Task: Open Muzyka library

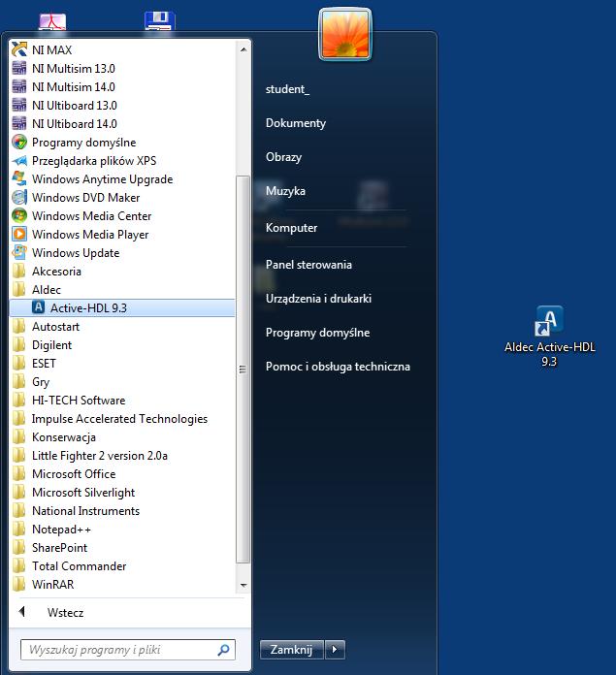Action: pyautogui.click(x=285, y=191)
